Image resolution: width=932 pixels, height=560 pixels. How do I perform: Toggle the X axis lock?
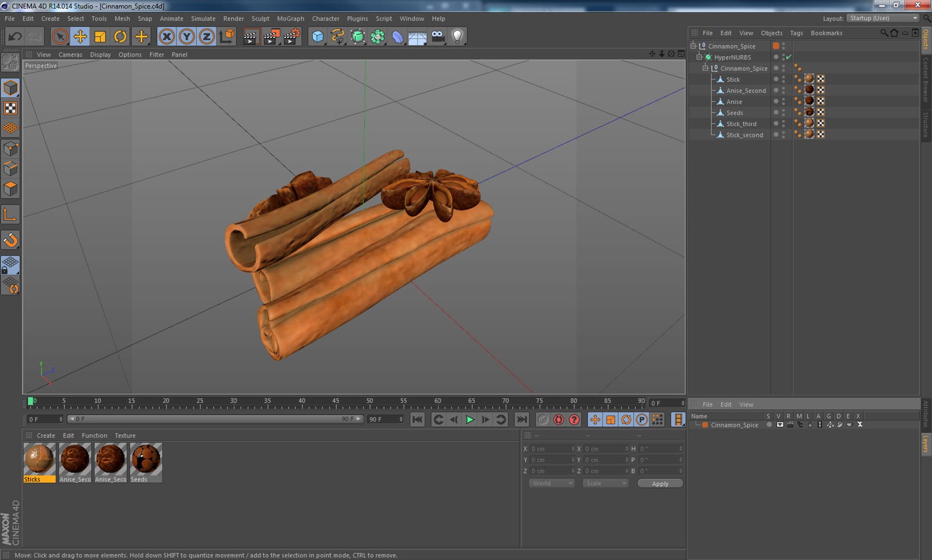pos(167,37)
